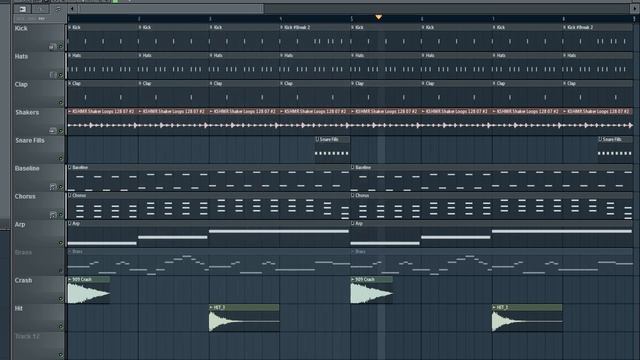Mute the Baseline track
The height and width of the screenshot is (360, 640).
click(61, 187)
